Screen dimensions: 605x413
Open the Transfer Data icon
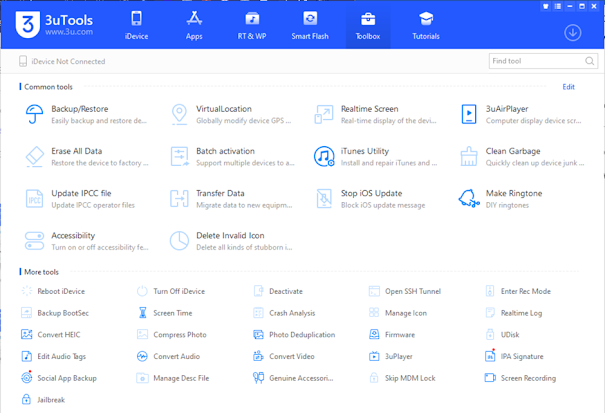179,199
